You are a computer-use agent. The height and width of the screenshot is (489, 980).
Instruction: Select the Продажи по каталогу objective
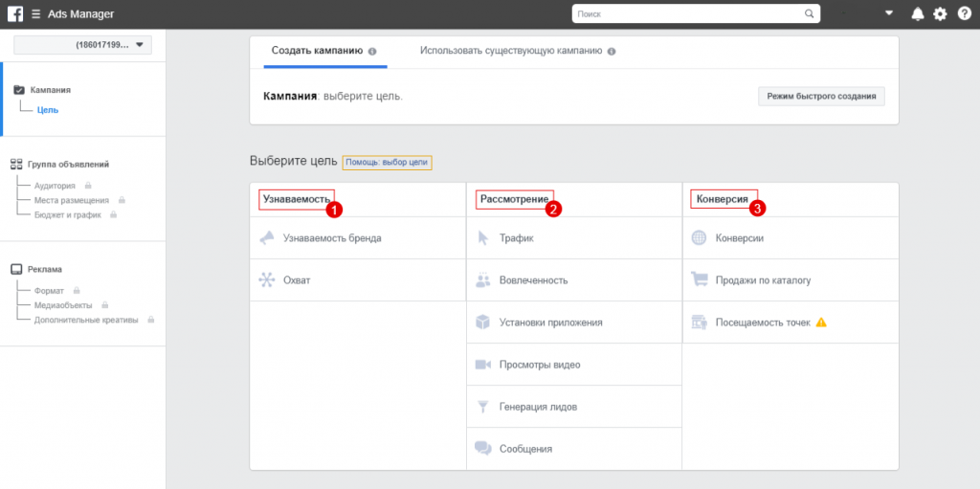click(x=791, y=280)
